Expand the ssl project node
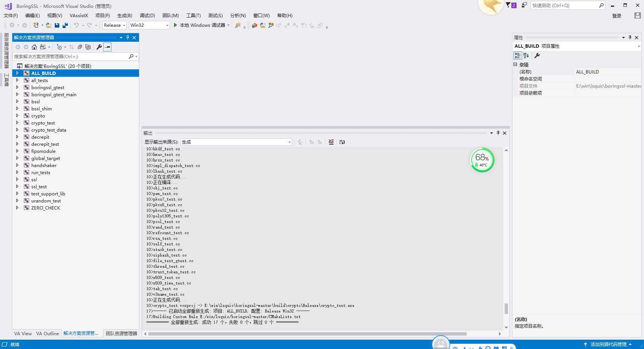This screenshot has width=644, height=349. click(x=17, y=179)
